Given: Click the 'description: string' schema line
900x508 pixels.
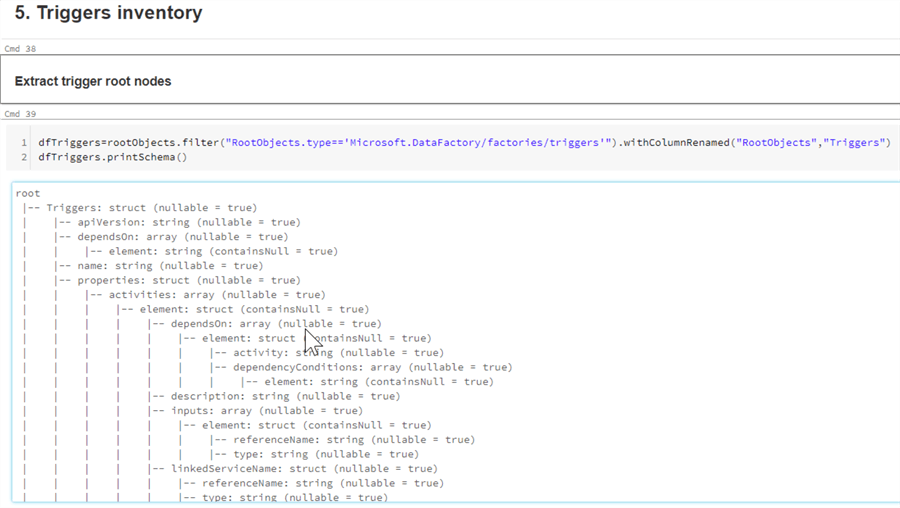Looking at the screenshot, I should (x=285, y=396).
